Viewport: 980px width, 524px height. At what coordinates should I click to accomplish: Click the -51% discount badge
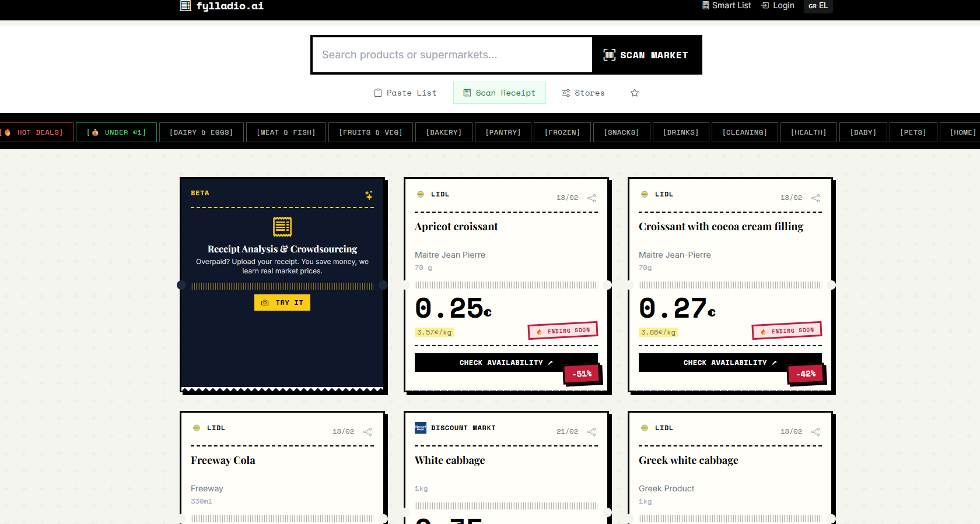click(x=582, y=374)
